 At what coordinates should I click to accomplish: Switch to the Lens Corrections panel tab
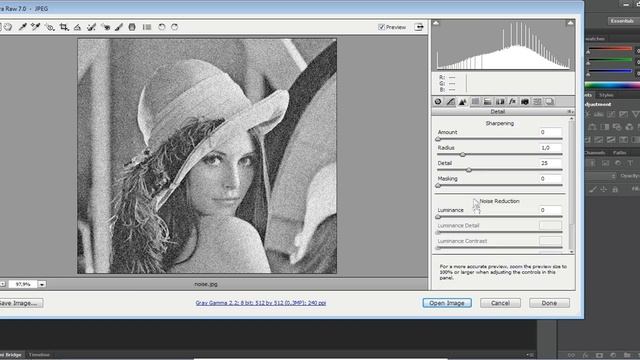(500, 102)
